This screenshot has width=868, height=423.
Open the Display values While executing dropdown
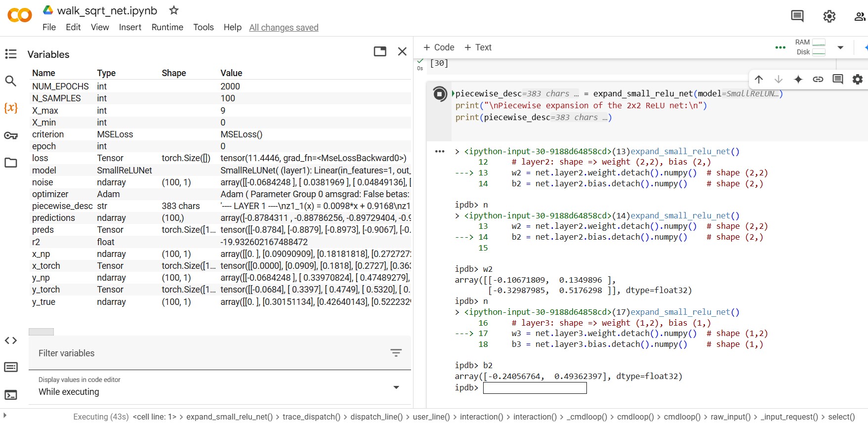pyautogui.click(x=220, y=387)
